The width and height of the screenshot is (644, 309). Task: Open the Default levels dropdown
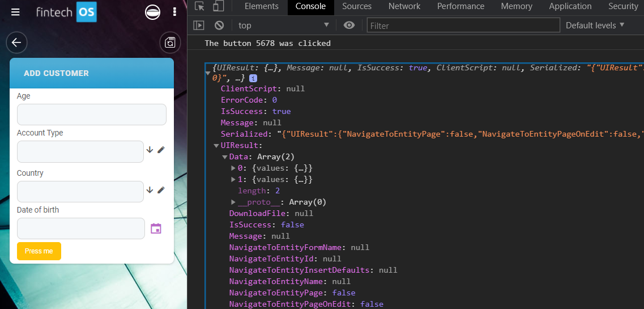(x=595, y=25)
